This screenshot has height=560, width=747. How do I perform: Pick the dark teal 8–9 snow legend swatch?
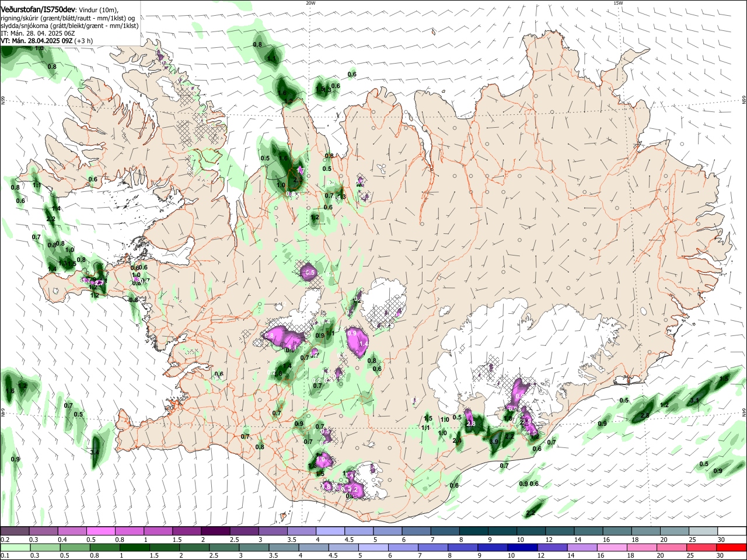click(473, 531)
